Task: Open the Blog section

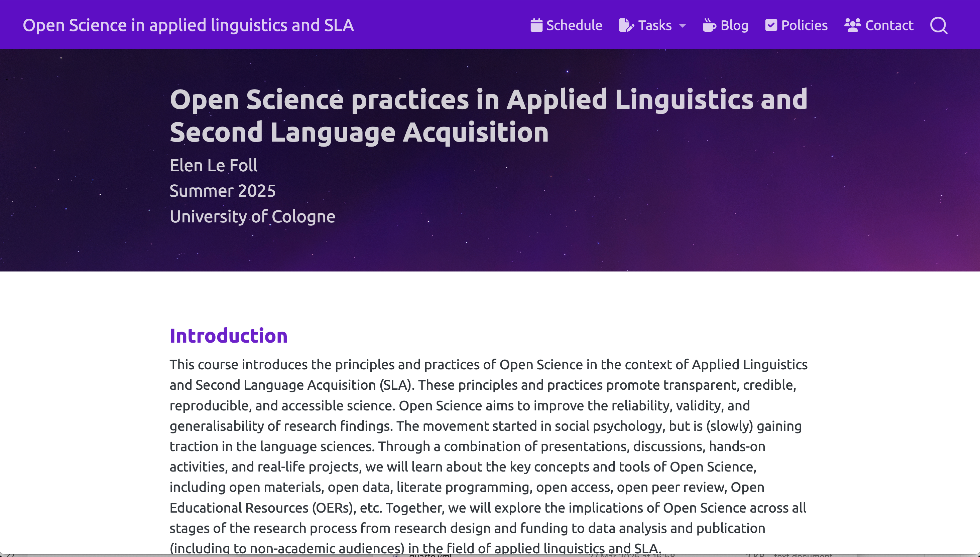Action: click(734, 25)
